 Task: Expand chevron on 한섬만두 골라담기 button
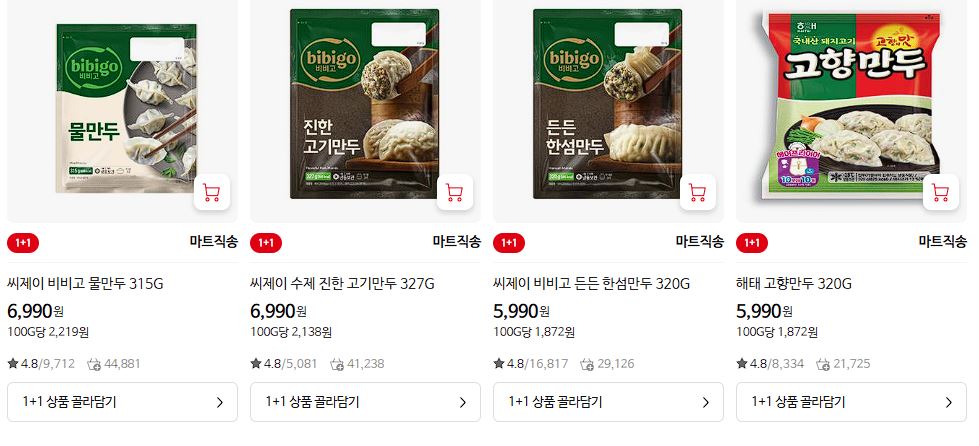click(706, 402)
